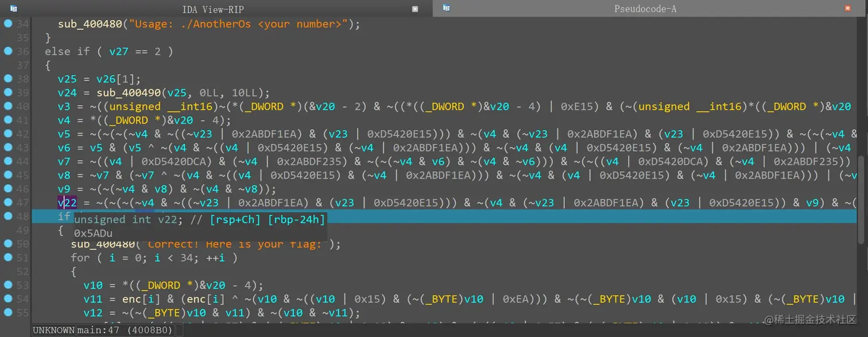Click the 0x5ADu value in tooltip
The width and height of the screenshot is (868, 337).
[93, 233]
